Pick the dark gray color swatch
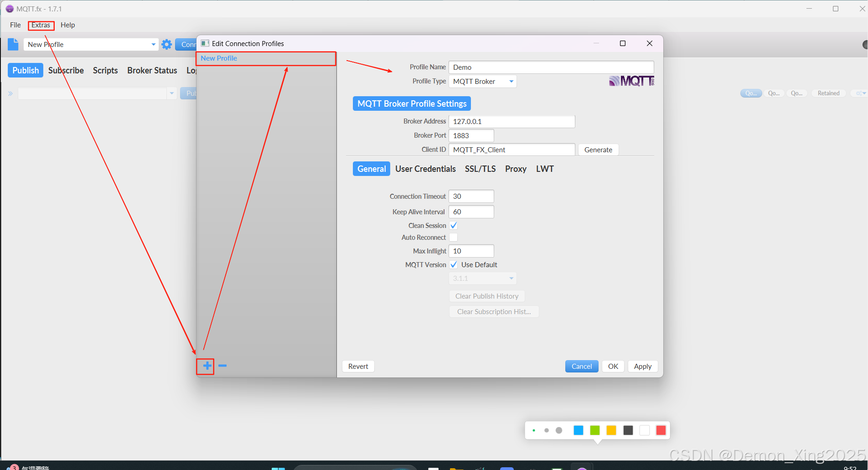868x470 pixels. coord(628,430)
